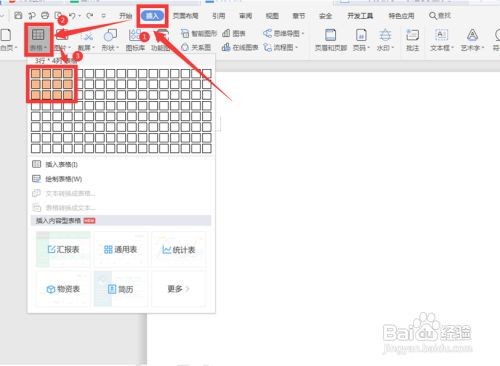Click the print icon in quick access toolbar

click(45, 15)
